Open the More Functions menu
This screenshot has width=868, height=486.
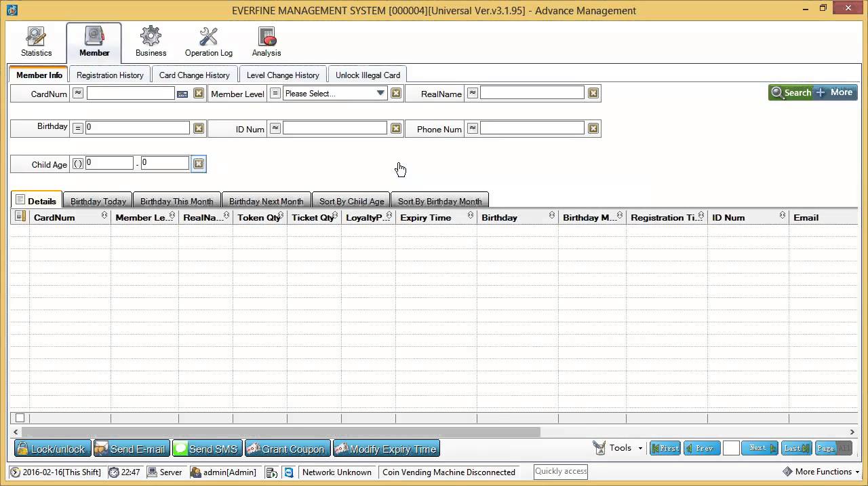click(821, 472)
